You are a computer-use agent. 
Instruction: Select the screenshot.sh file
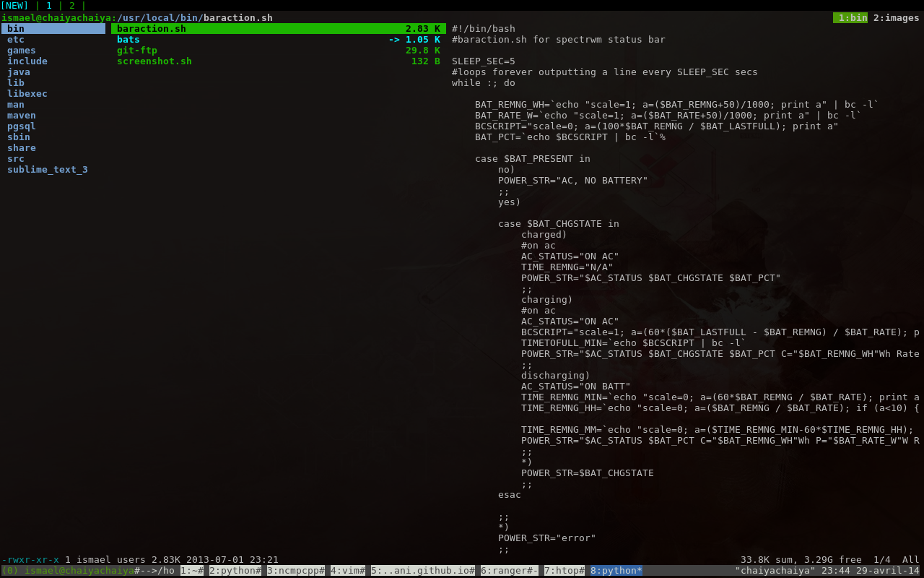click(279, 61)
